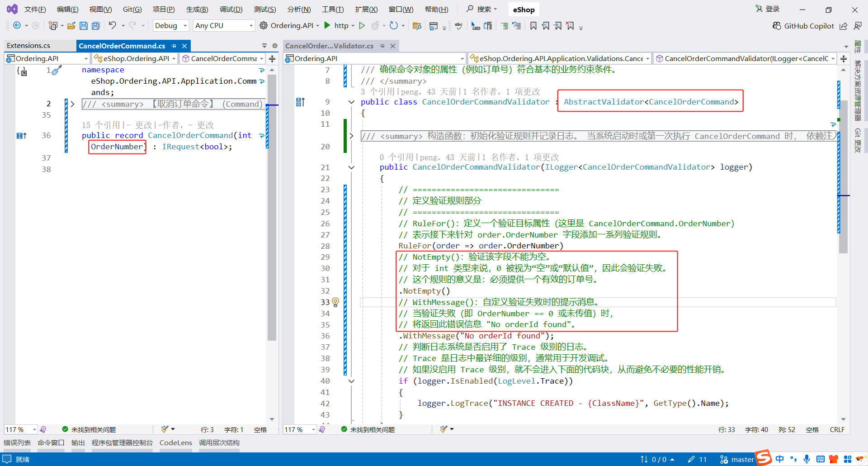Open the Any CPU platform dropdown

(223, 25)
